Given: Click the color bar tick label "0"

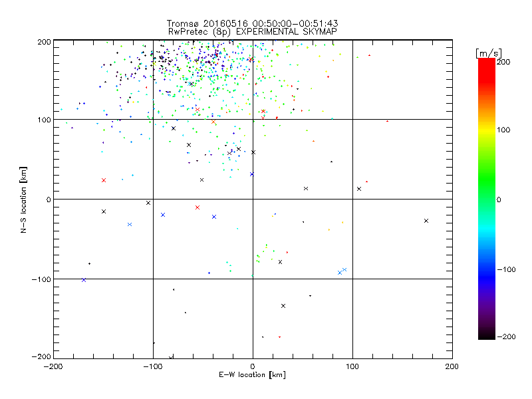Looking at the screenshot, I should pos(499,199).
